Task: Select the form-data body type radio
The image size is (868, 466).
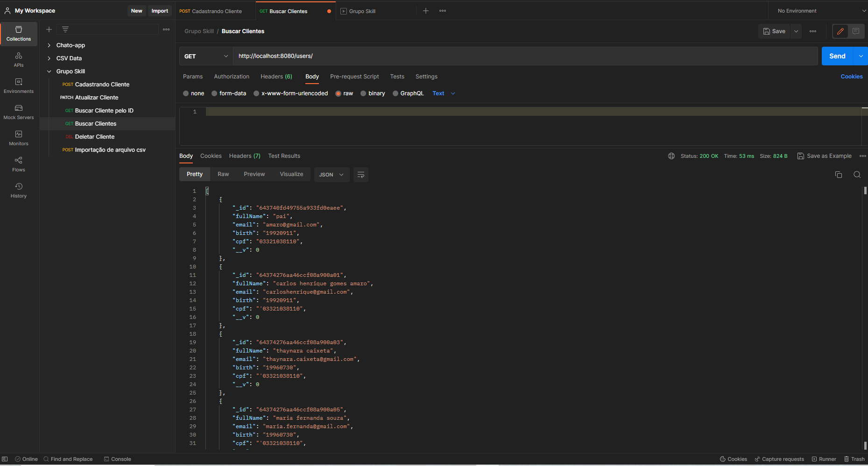Action: [214, 93]
